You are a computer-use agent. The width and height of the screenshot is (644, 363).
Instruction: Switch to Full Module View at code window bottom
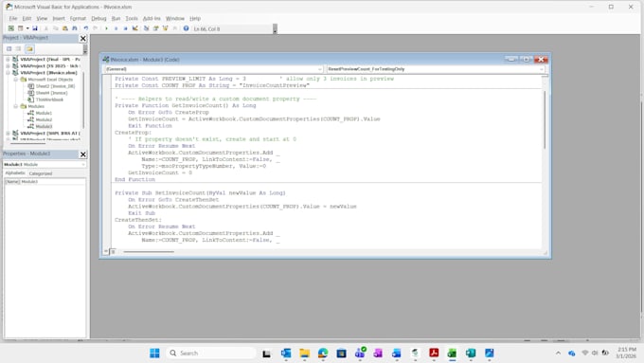point(113,251)
